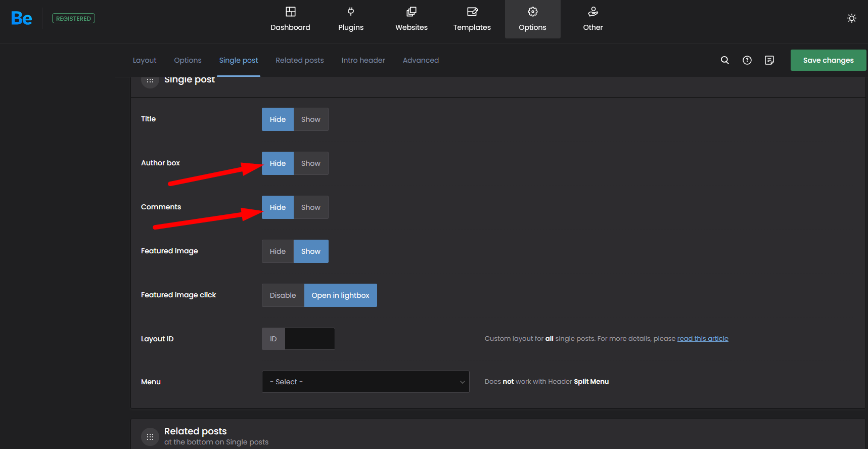The width and height of the screenshot is (868, 449).
Task: Click the Layout ID input field
Action: [x=309, y=339]
